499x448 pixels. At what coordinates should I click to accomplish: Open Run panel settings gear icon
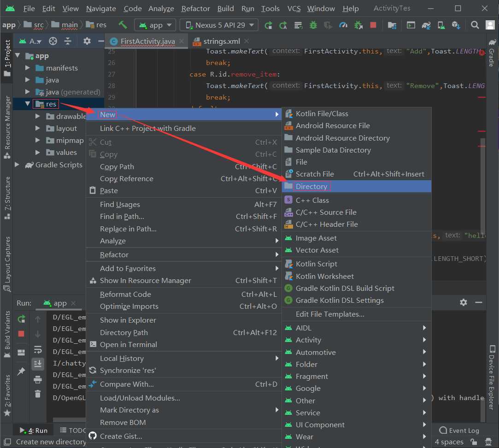coord(464,302)
